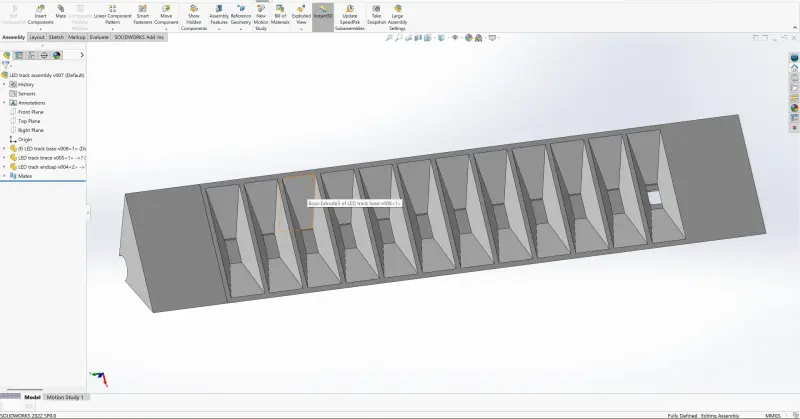Select the Mate tool
The image size is (800, 419).
(61, 11)
